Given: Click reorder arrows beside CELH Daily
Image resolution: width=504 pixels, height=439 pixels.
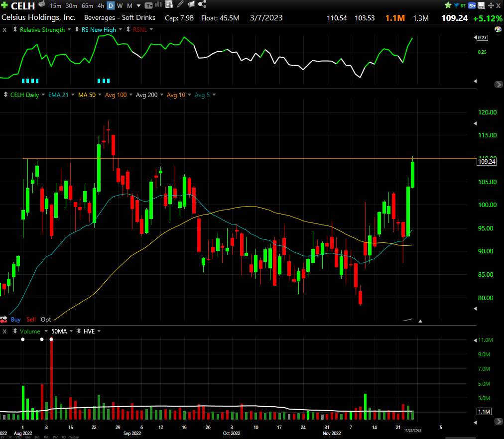Looking at the screenshot, I should click(x=5, y=95).
